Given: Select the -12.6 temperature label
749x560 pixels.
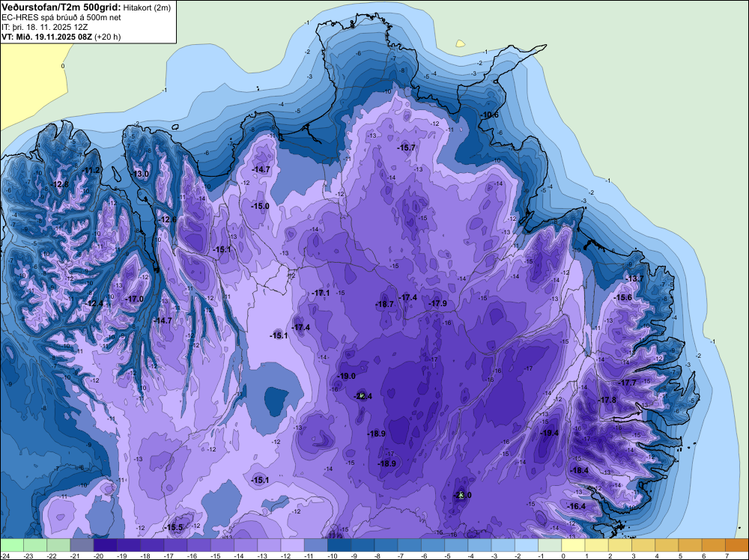Looking at the screenshot, I should (168, 219).
